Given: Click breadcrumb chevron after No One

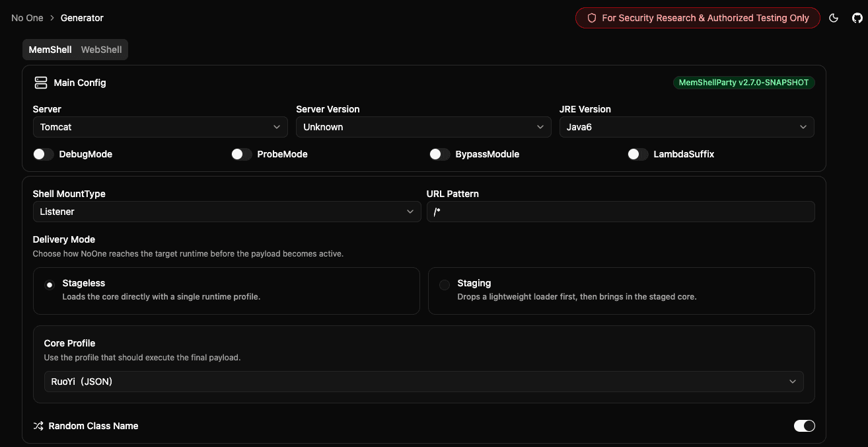Looking at the screenshot, I should click(x=52, y=19).
